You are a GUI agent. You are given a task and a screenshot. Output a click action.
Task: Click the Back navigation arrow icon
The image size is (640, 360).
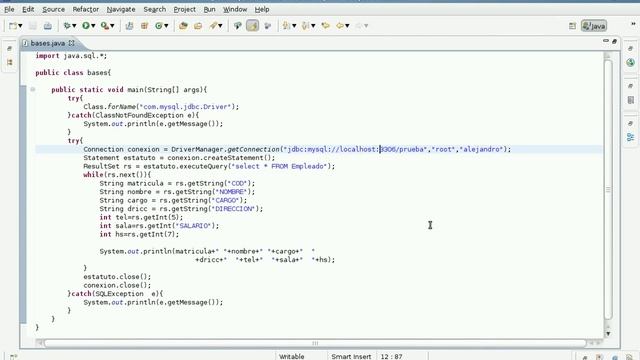coord(340,26)
